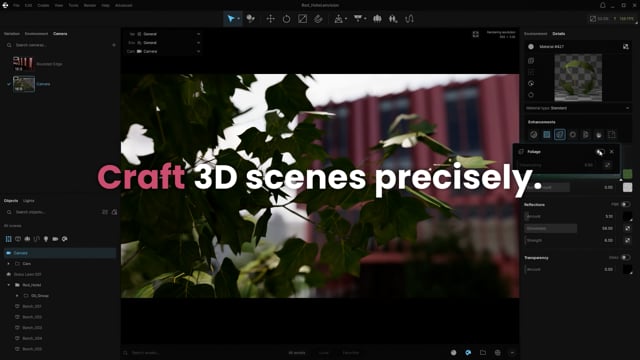Select the Scale tool
The width and height of the screenshot is (640, 360).
click(302, 19)
